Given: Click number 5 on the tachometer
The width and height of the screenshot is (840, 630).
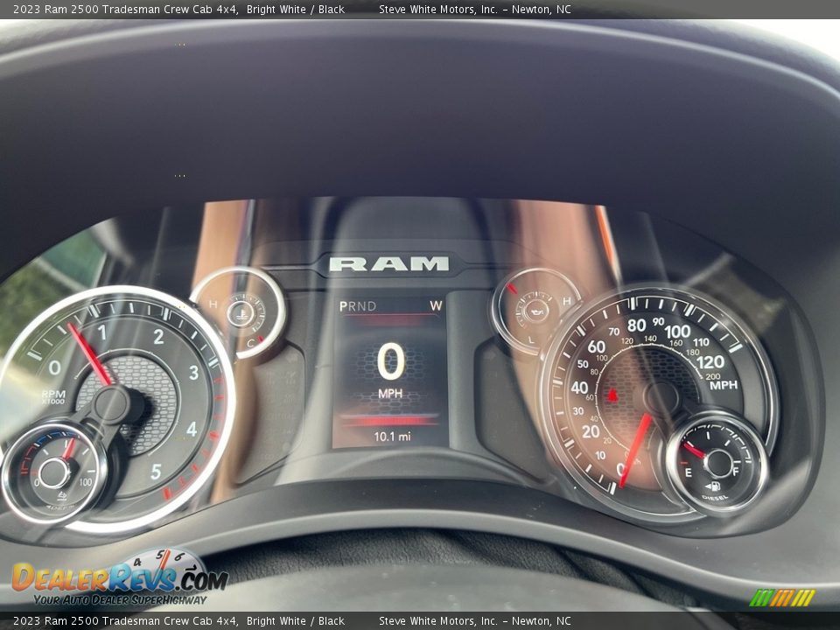Looking at the screenshot, I should coord(156,472).
